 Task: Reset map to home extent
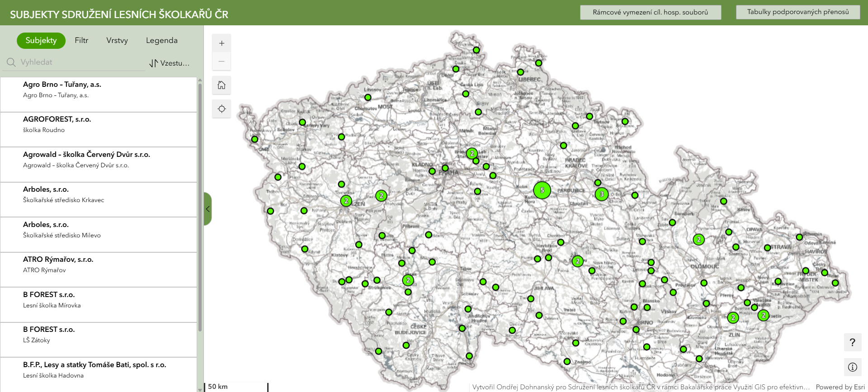point(222,85)
